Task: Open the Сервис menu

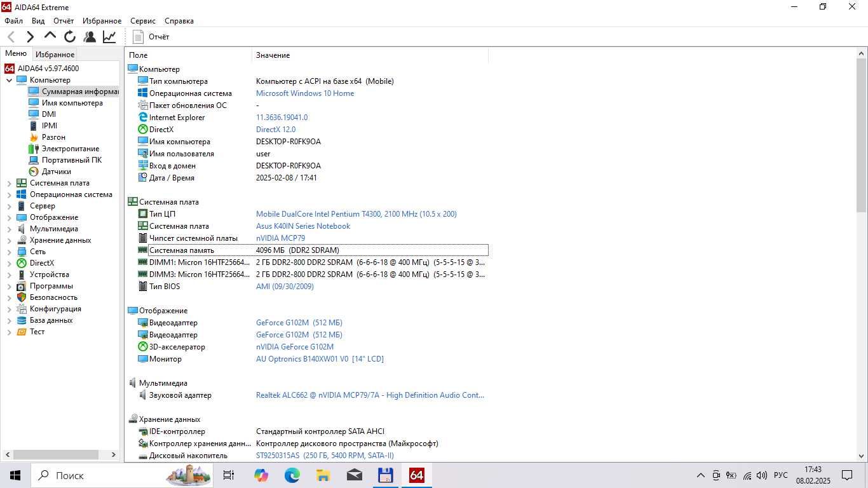Action: tap(143, 21)
